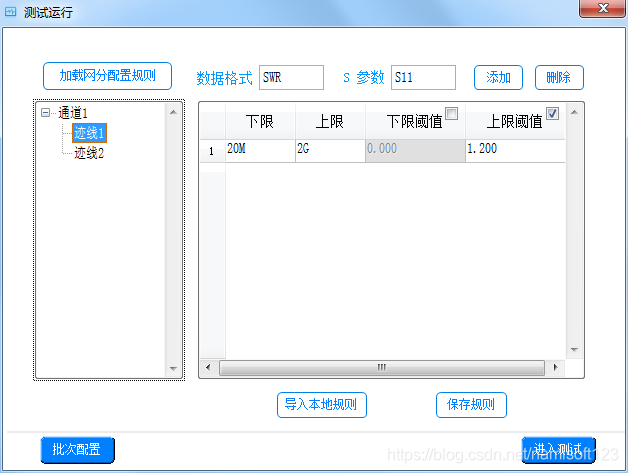Click the 2G upper limit cell
The height and width of the screenshot is (473, 628).
330,151
